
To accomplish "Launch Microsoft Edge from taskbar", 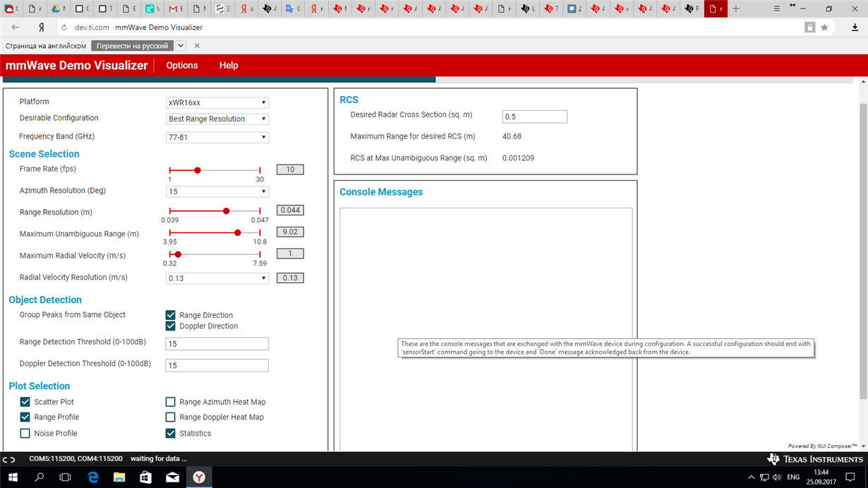I will 92,477.
